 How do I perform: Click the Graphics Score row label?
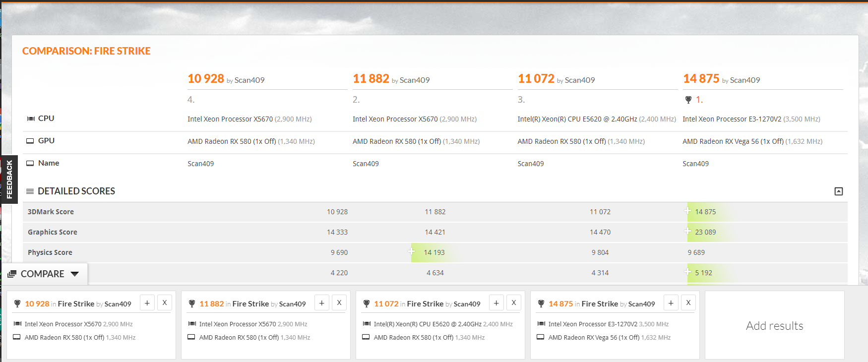53,232
